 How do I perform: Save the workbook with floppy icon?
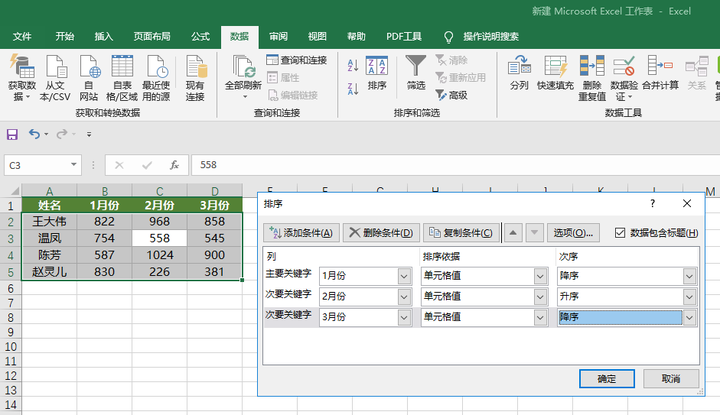12,134
